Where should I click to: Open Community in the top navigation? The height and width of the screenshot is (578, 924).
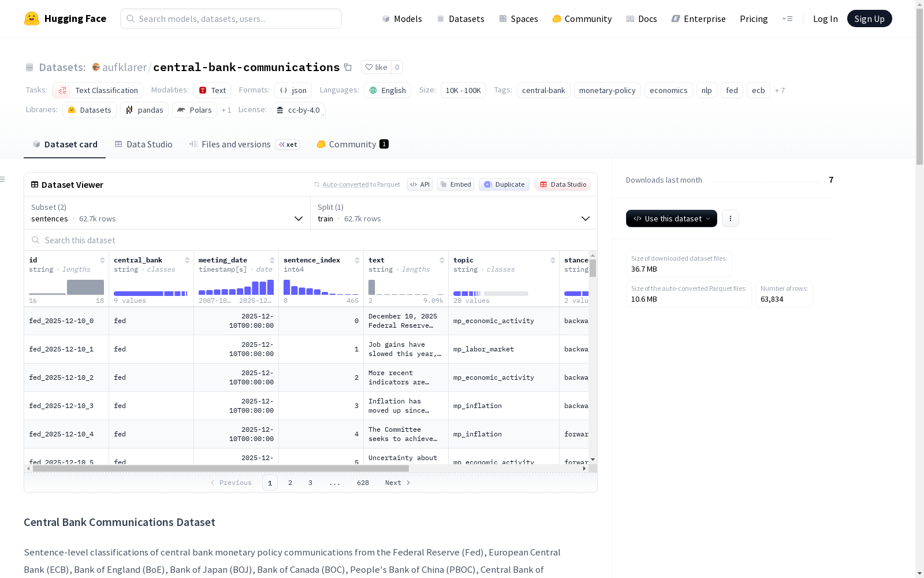582,18
